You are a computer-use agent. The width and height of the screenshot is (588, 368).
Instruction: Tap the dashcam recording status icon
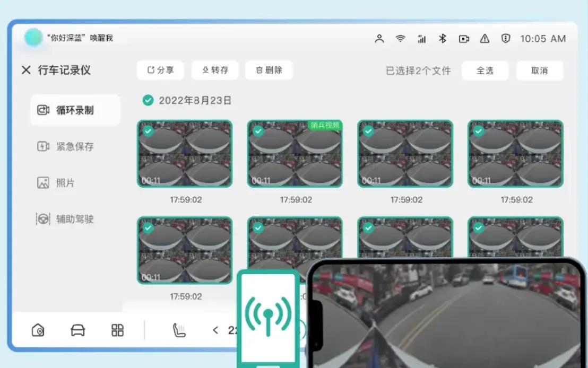464,39
